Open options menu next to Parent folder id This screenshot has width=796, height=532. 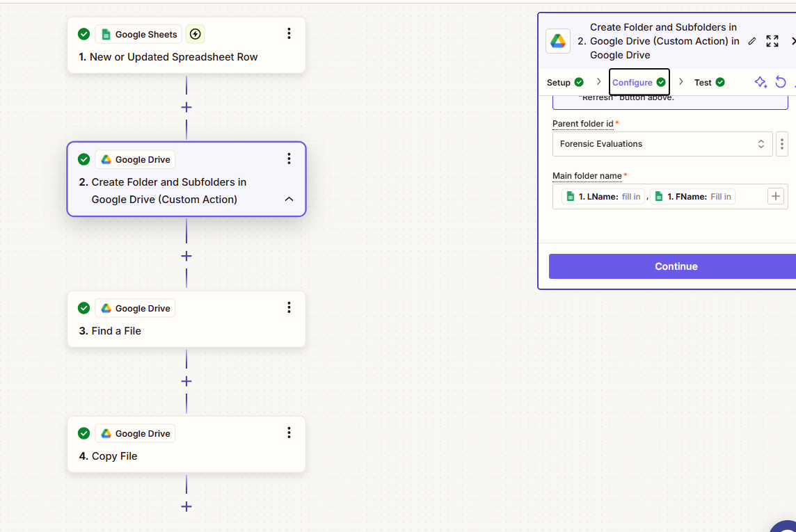(x=782, y=144)
